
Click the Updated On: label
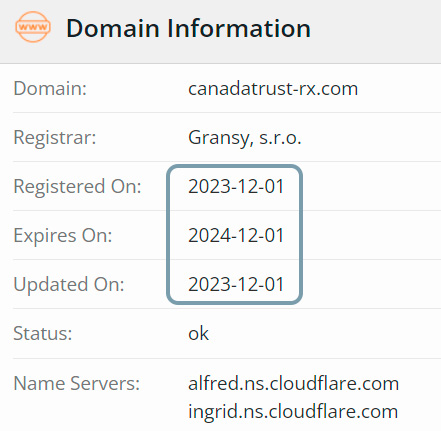point(69,284)
